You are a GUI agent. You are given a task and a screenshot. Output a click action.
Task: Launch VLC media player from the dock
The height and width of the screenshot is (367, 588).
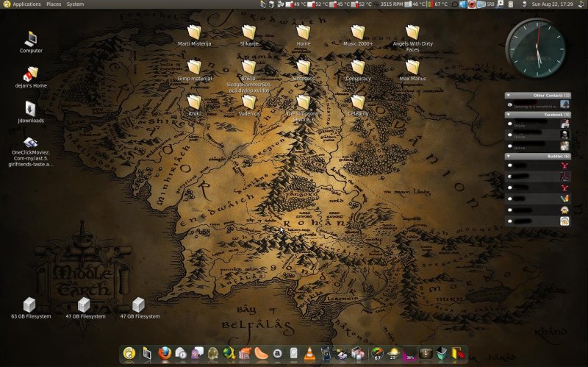coord(309,353)
